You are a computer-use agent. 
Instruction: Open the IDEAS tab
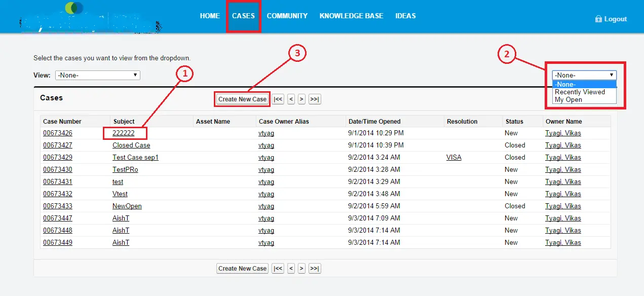point(405,15)
